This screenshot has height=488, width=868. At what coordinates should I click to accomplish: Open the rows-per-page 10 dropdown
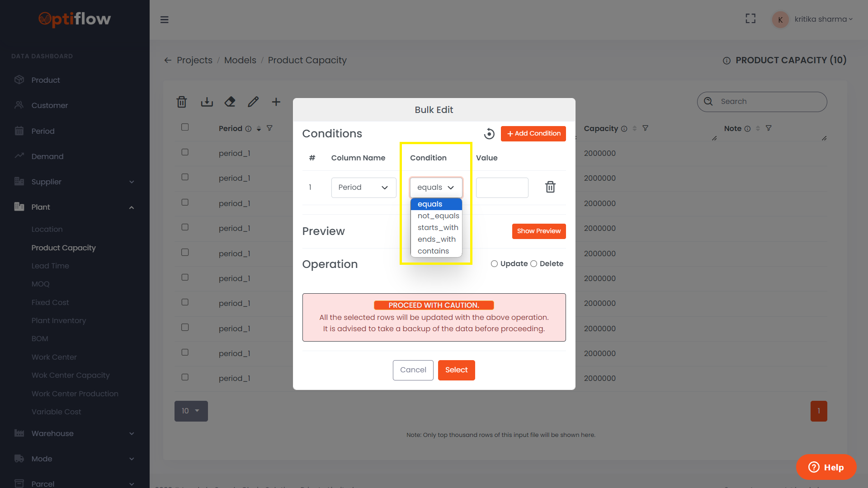(x=191, y=411)
